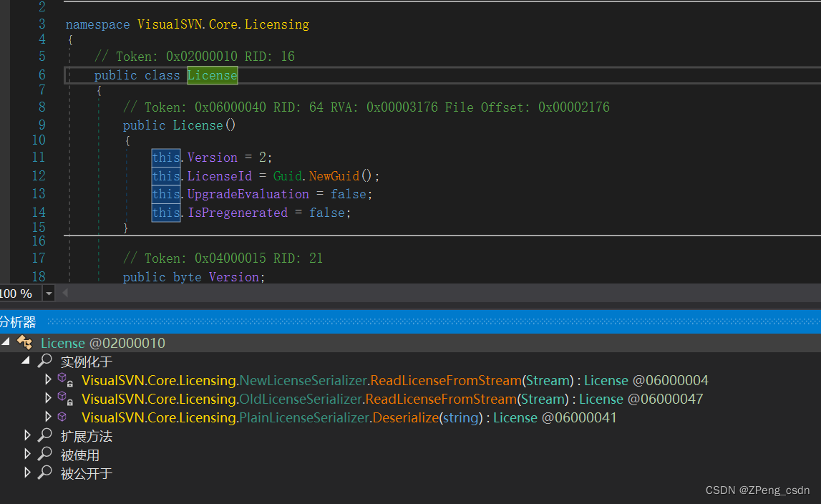This screenshot has width=821, height=504.
Task: Collapse the 实例化于 analyzer node
Action: click(26, 360)
